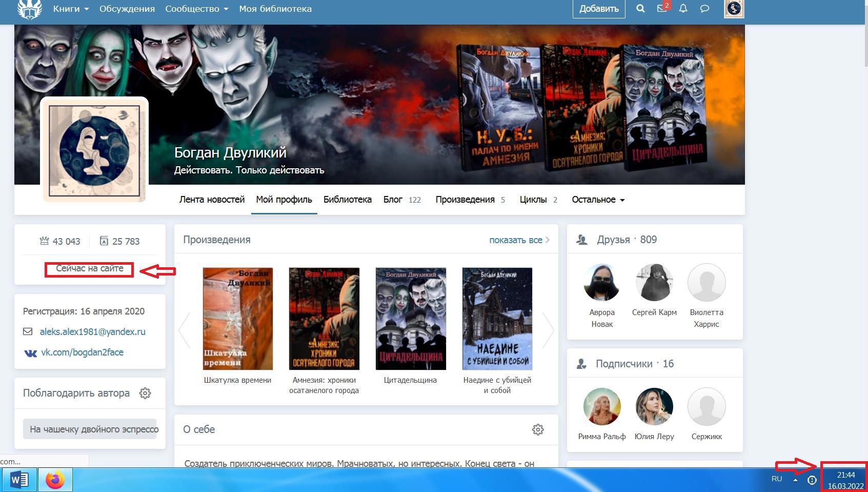868x492 pixels.
Task: Launch Firefox from the taskbar
Action: pyautogui.click(x=55, y=480)
